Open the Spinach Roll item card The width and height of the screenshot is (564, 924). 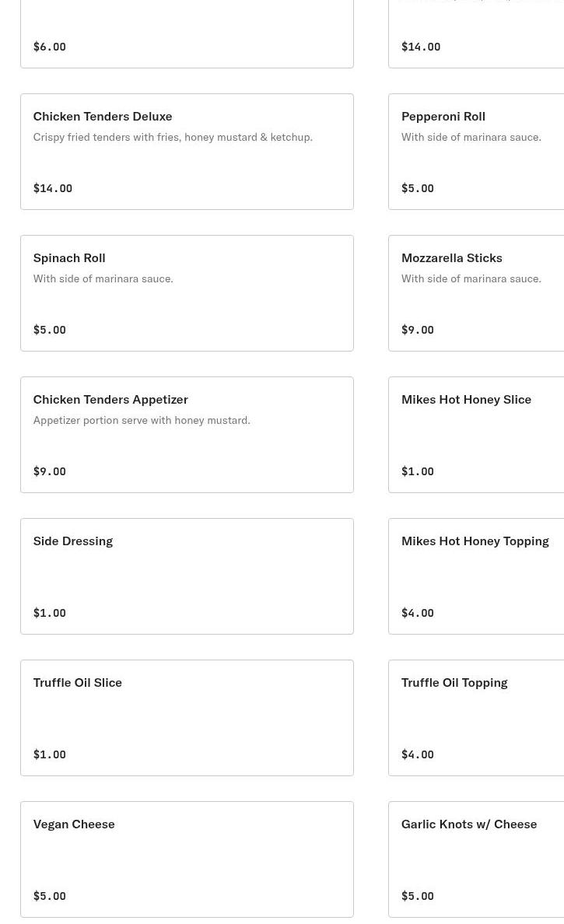[x=187, y=293]
